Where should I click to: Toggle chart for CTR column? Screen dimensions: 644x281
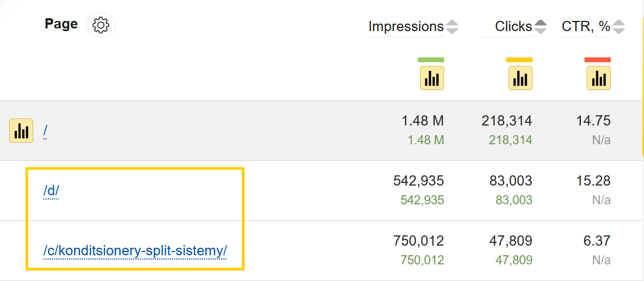598,78
